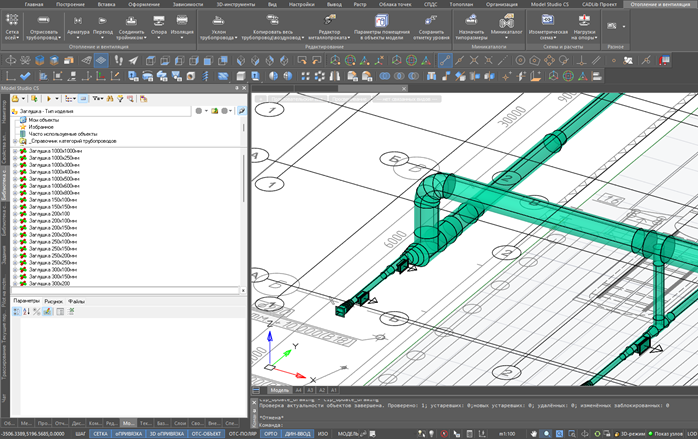Click Отрисовать трубопровод pipe drawing tool
Screen dimensions: 698x439
pos(43,26)
